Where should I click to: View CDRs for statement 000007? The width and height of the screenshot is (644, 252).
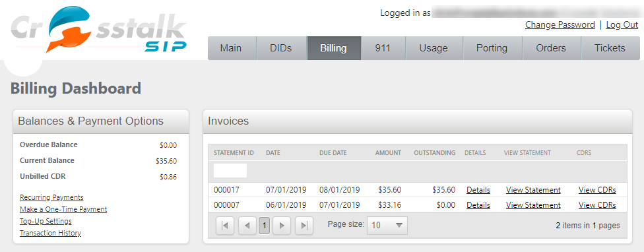point(597,205)
